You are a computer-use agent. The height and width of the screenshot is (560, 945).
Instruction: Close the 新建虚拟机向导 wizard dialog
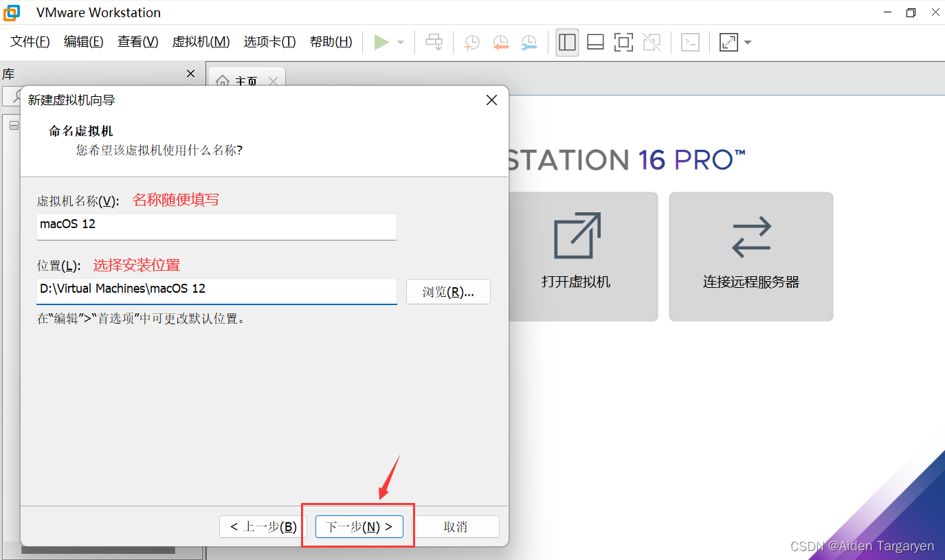point(491,100)
